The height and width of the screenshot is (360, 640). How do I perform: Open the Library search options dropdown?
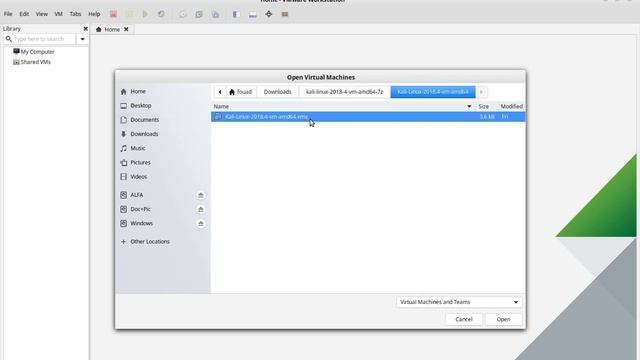[82, 39]
